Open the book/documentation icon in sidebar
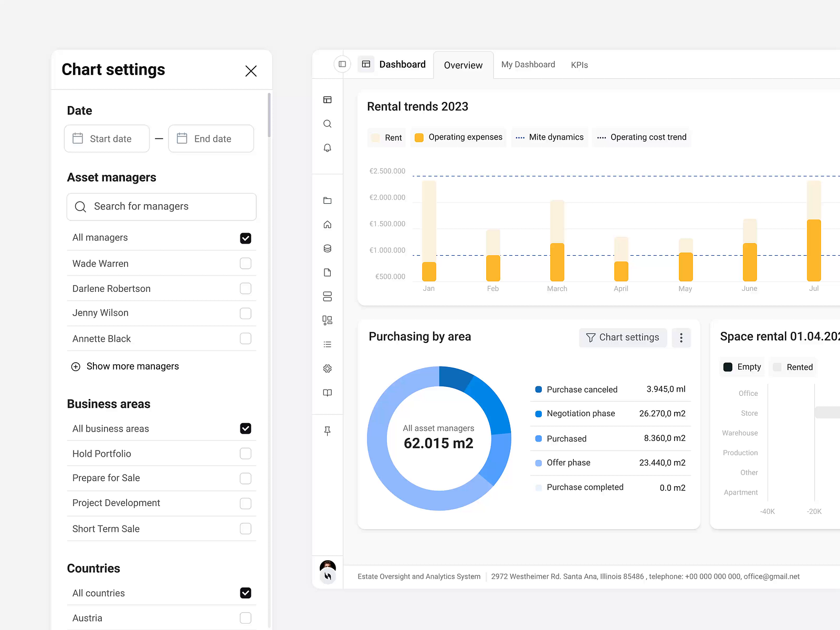840x630 pixels. pyautogui.click(x=328, y=393)
